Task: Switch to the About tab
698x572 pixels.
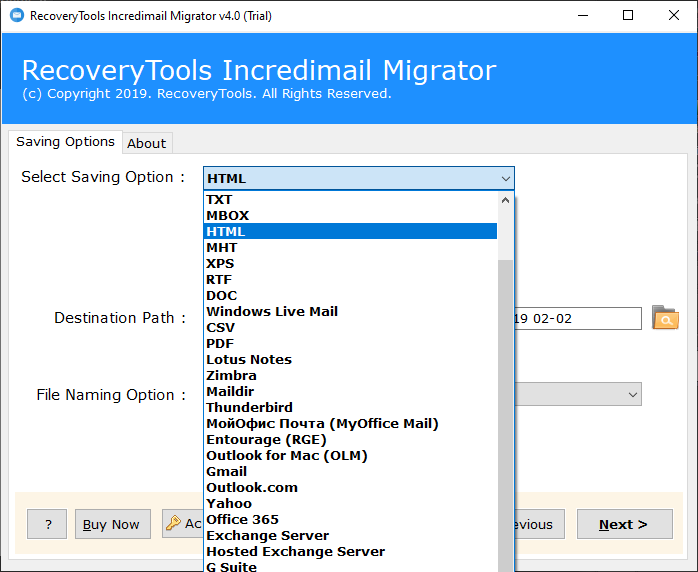Action: 146,143
